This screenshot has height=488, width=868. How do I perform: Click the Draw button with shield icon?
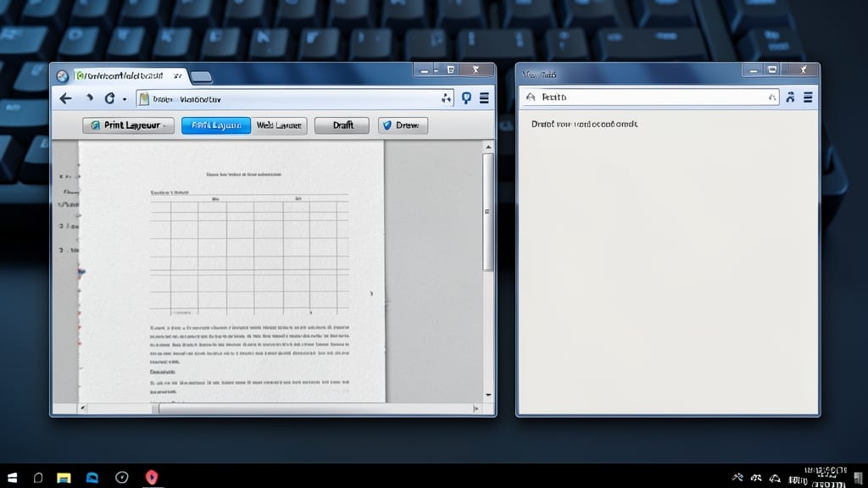(x=403, y=125)
